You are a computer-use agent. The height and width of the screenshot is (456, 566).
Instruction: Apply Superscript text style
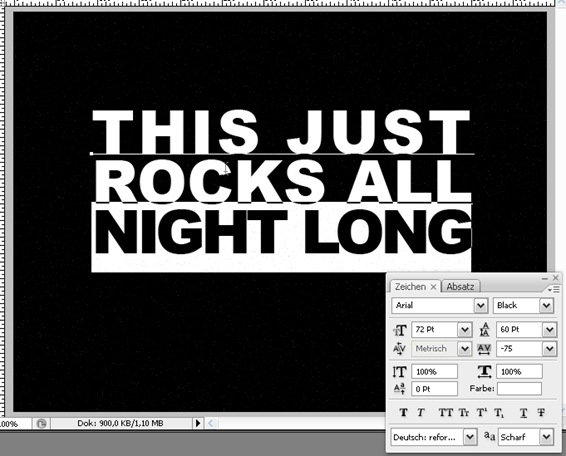click(482, 412)
